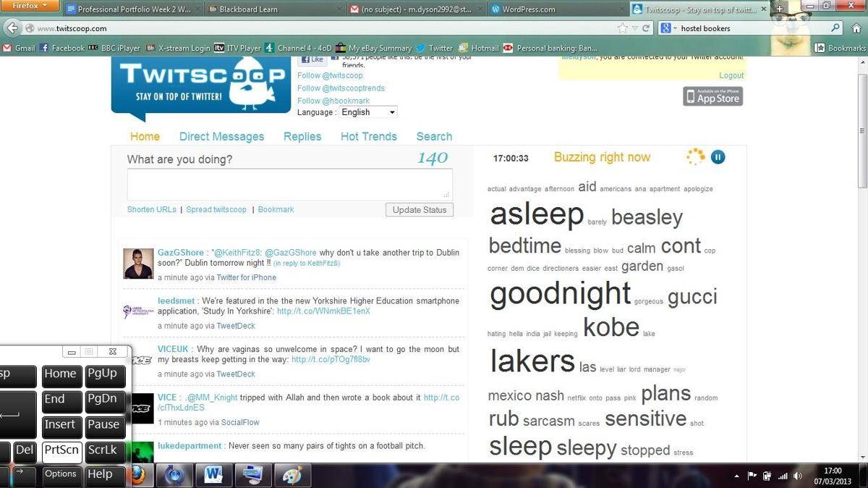Open the Hot Trends section

pyautogui.click(x=369, y=136)
